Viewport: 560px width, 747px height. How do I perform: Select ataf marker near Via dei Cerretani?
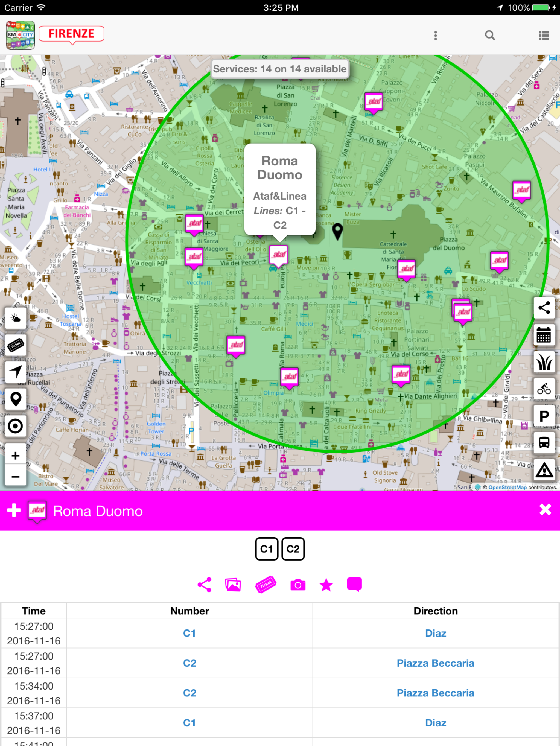pyautogui.click(x=194, y=224)
